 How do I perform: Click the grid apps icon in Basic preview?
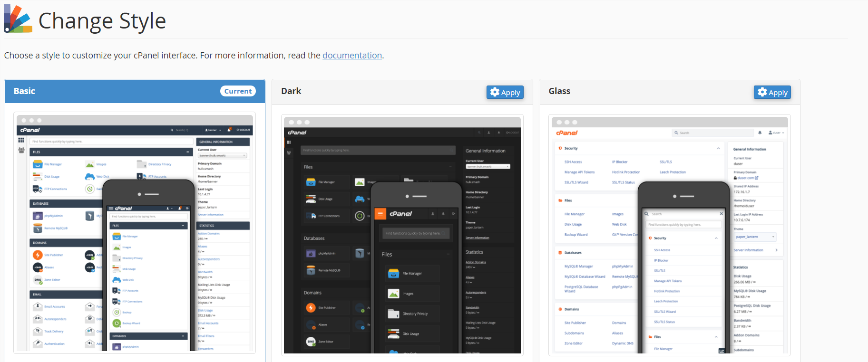point(21,140)
